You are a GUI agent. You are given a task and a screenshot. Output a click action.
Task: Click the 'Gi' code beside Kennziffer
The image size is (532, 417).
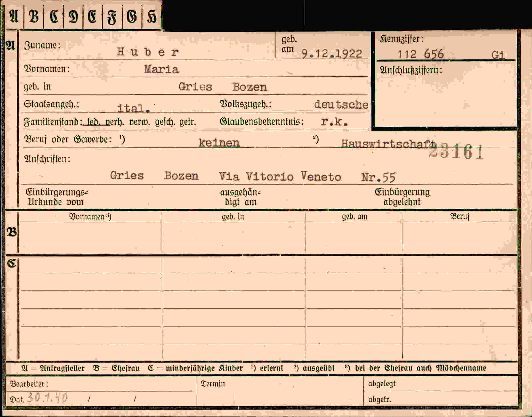point(498,55)
